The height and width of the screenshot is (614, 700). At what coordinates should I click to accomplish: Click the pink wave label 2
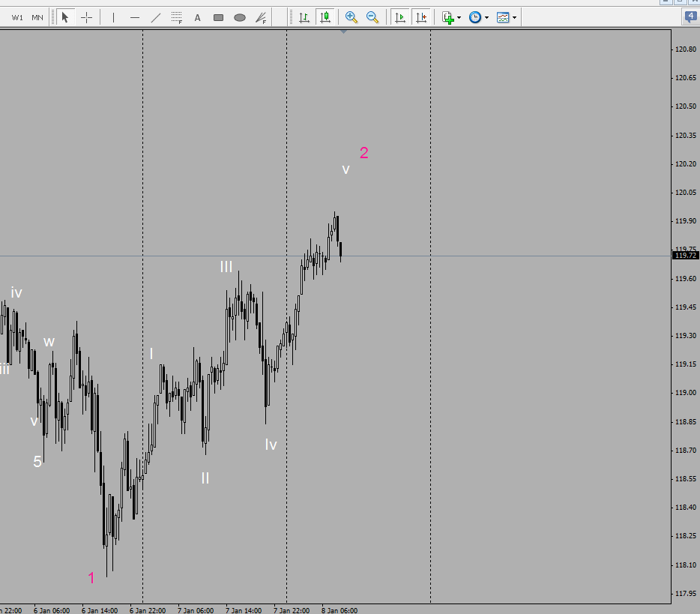pos(365,153)
